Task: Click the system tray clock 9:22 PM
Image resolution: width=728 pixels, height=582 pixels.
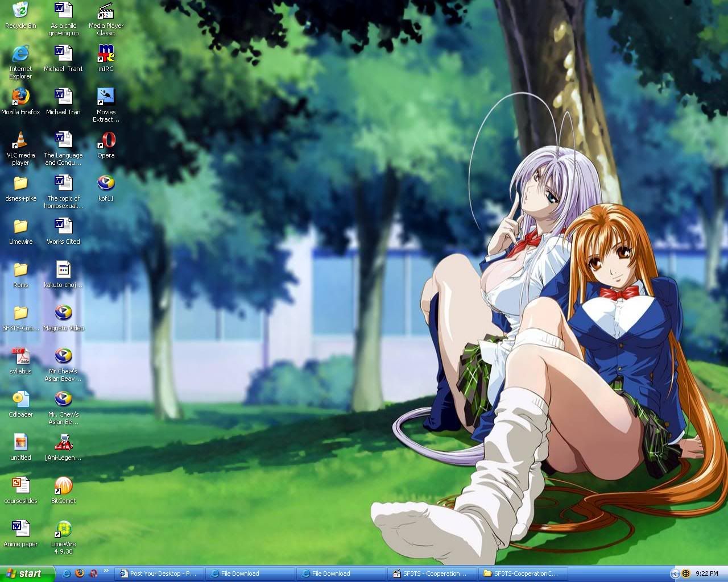Action: [707, 573]
